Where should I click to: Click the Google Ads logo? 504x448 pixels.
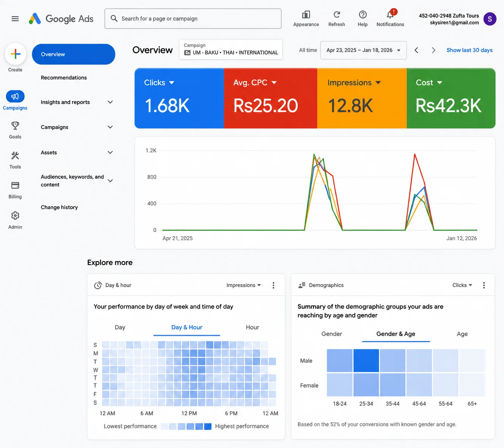pos(61,19)
